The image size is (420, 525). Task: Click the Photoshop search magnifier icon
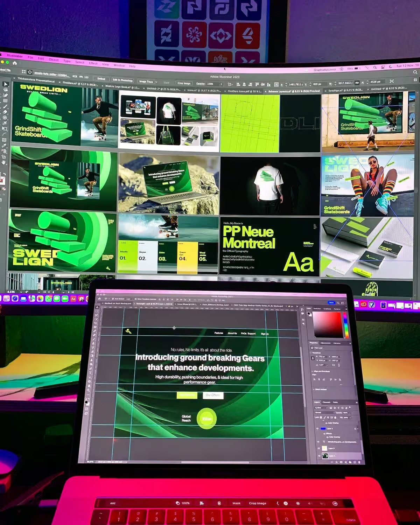(338, 303)
